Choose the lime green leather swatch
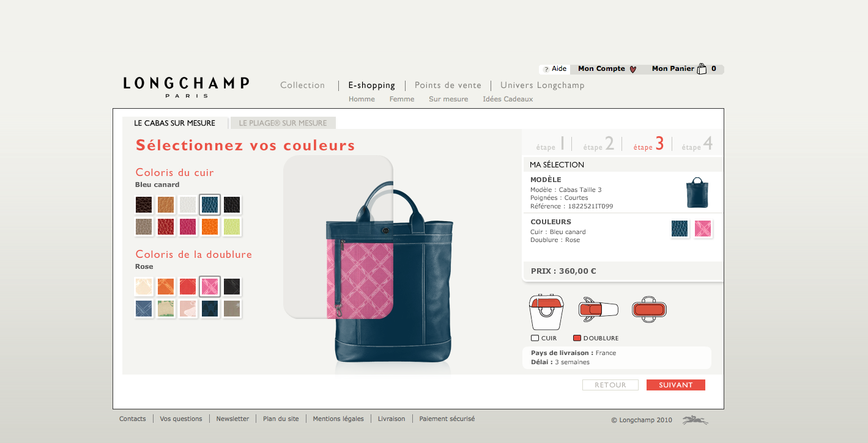Image resolution: width=868 pixels, height=443 pixels. click(x=232, y=227)
